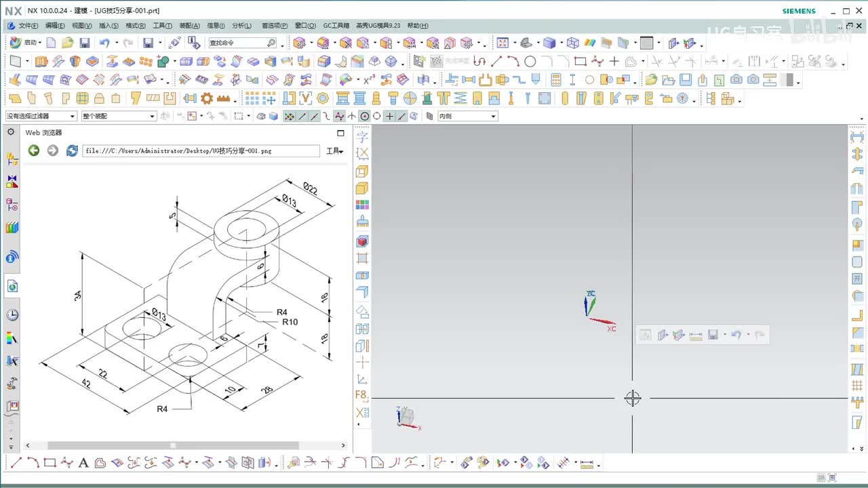Click the Open file folder icon
The width and height of the screenshot is (868, 488).
[67, 43]
